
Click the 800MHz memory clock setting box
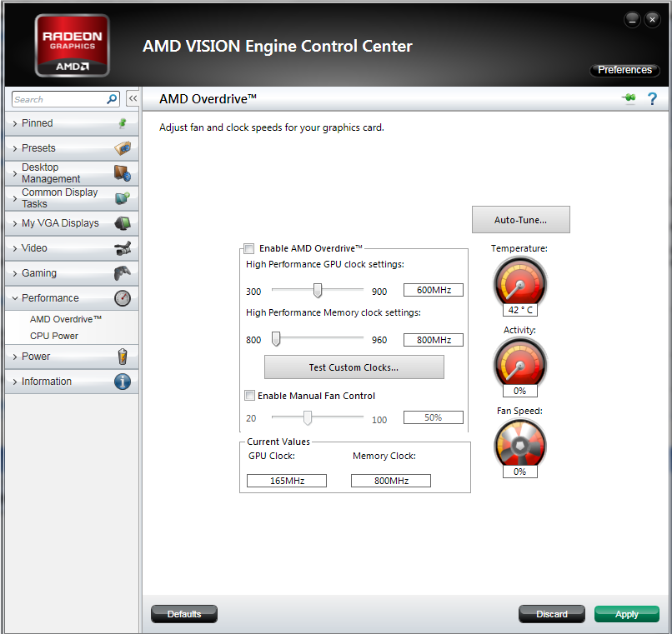[x=434, y=340]
